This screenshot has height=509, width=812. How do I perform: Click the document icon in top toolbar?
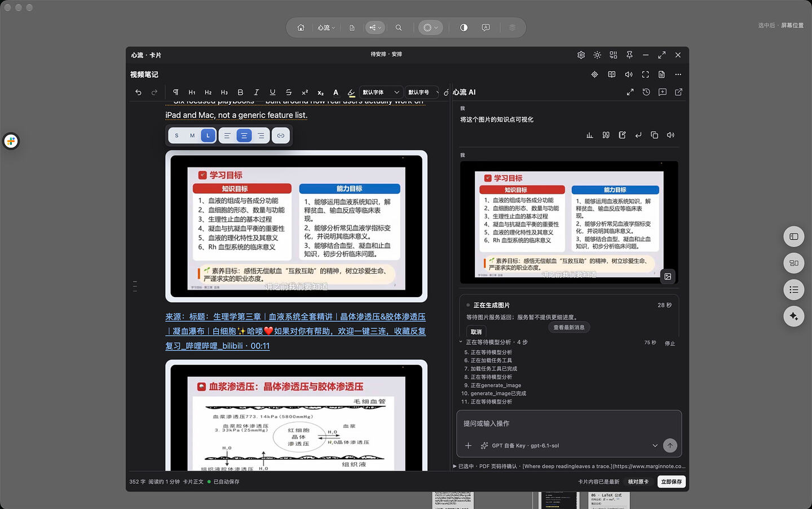352,28
